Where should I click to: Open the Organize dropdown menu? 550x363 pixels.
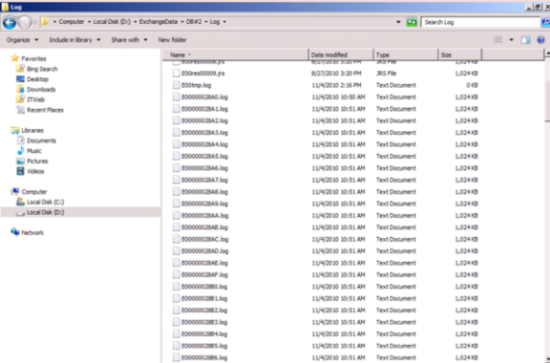click(x=22, y=40)
